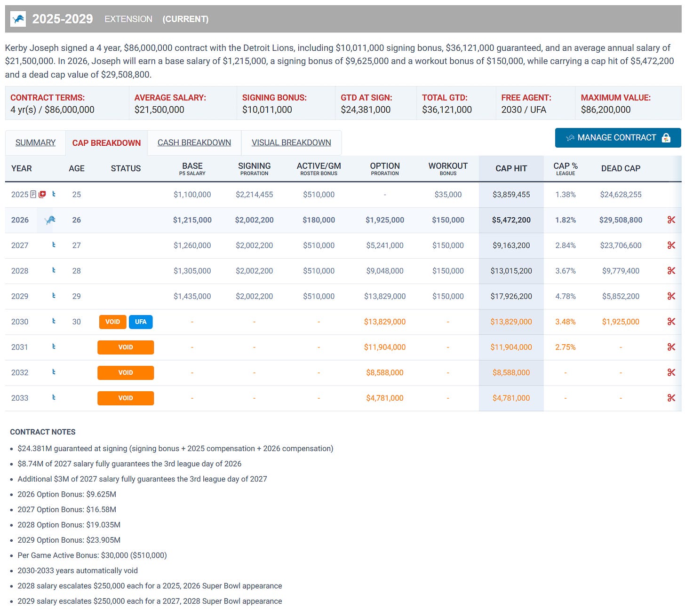This screenshot has height=616, width=685.
Task: Click the 2027 cap hit value $9,163,200
Action: 511,245
